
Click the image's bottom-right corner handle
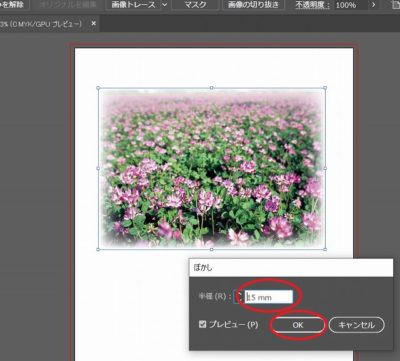pos(325,249)
